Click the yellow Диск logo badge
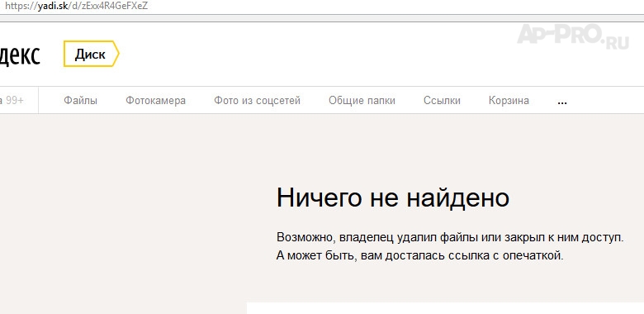This screenshot has height=314, width=644. [x=91, y=54]
